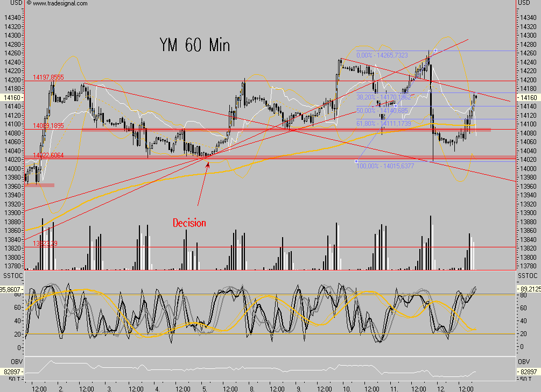Select the red "Decision" text annotation

click(189, 223)
